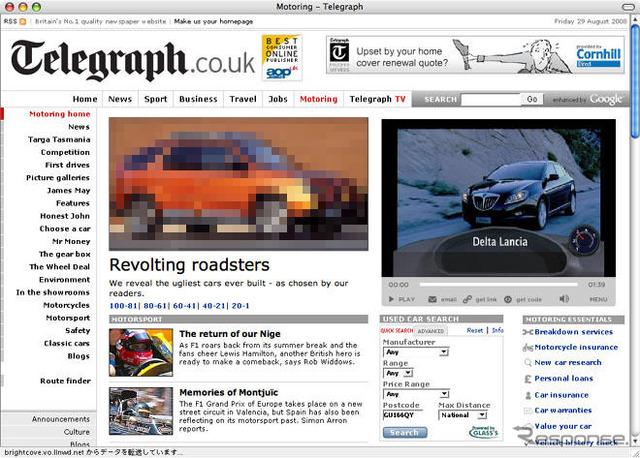Image resolution: width=640 pixels, height=458 pixels.
Task: Open the Manufacturer dropdown
Action: (416, 352)
